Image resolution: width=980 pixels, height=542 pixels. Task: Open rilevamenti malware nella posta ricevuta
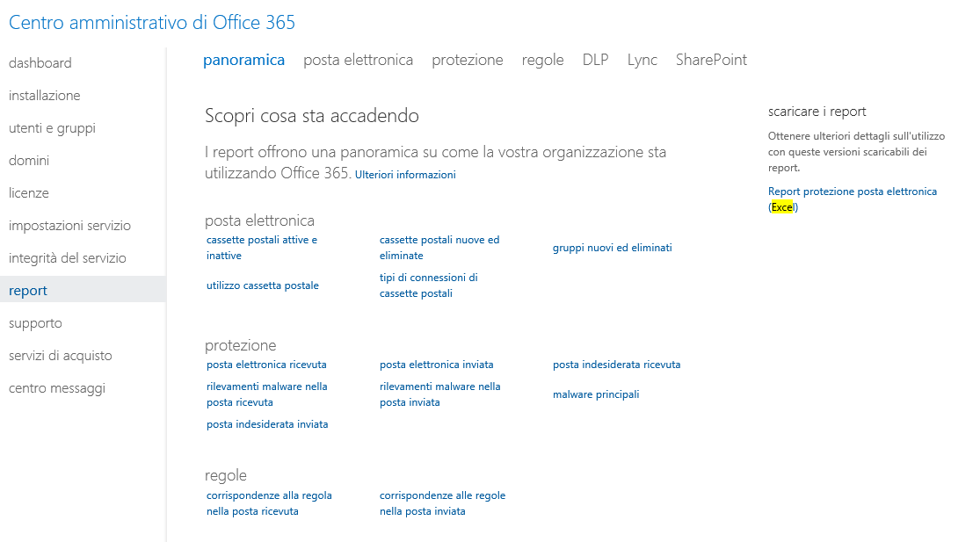pos(267,394)
